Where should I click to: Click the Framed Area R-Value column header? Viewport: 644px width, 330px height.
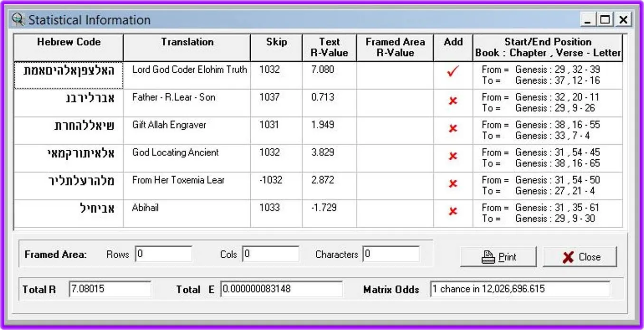click(x=395, y=48)
